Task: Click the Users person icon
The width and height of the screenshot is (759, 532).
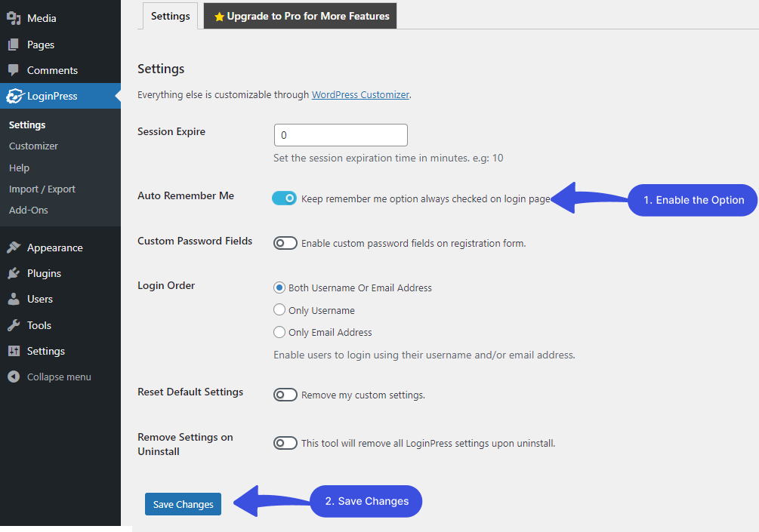Action: click(14, 299)
